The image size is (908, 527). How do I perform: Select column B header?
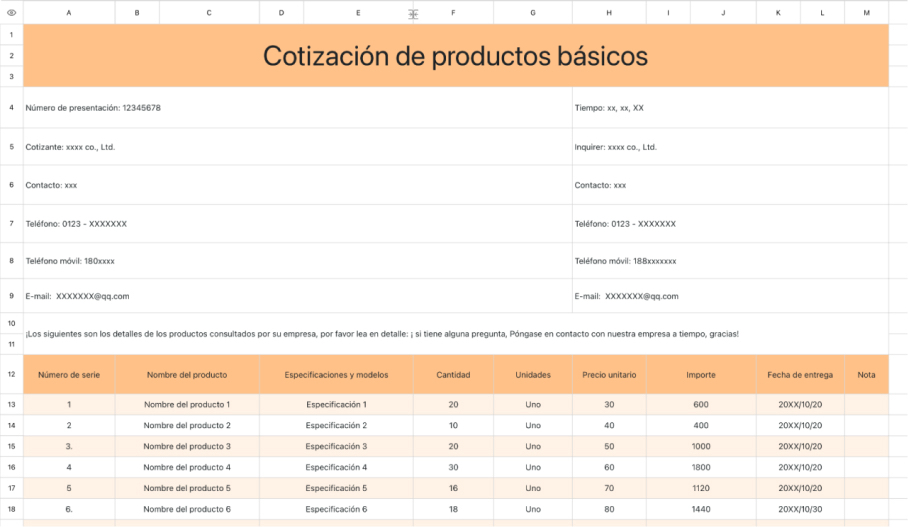point(137,12)
